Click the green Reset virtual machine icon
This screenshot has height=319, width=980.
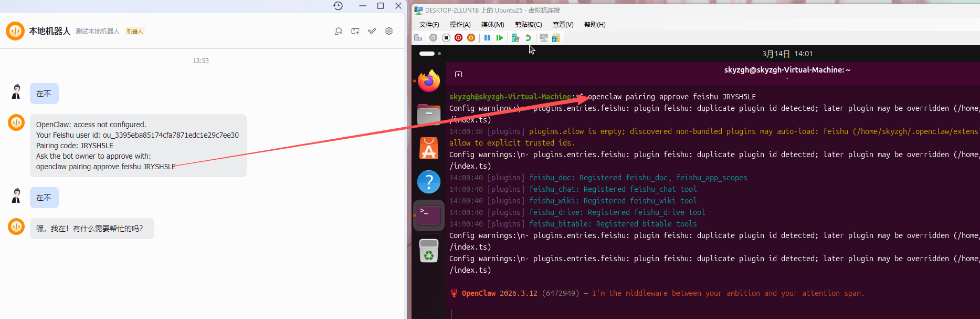(x=500, y=38)
